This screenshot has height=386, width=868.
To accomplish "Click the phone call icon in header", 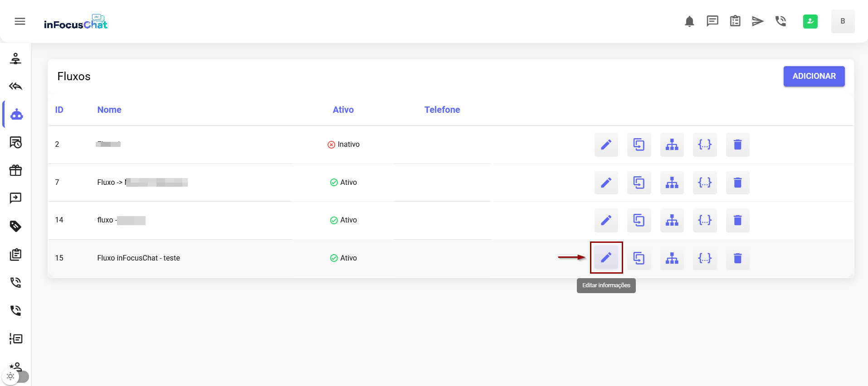I will point(780,21).
